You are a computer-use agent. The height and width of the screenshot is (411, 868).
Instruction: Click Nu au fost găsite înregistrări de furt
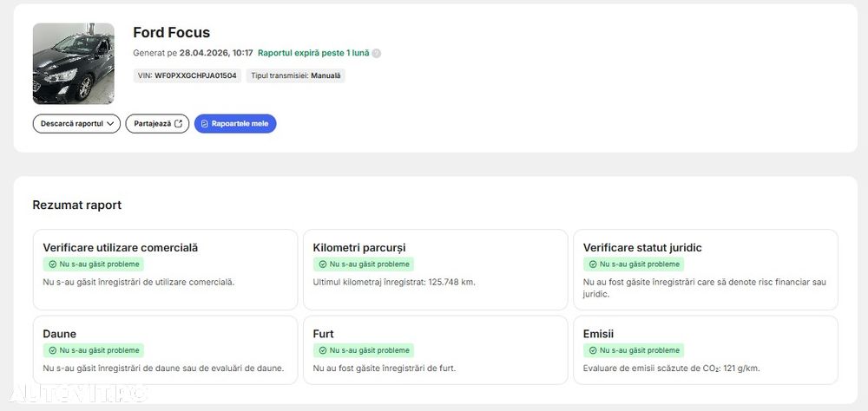tap(385, 369)
